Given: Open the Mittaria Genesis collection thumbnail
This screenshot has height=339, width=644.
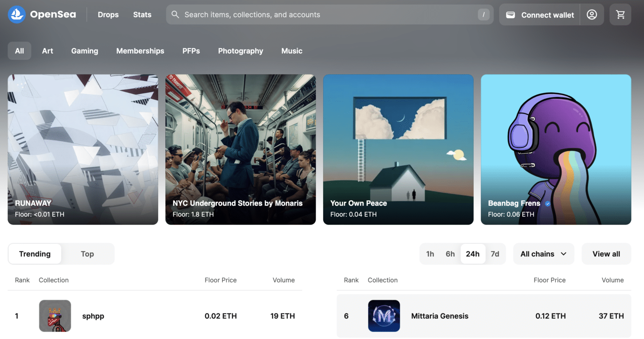Looking at the screenshot, I should [x=384, y=316].
